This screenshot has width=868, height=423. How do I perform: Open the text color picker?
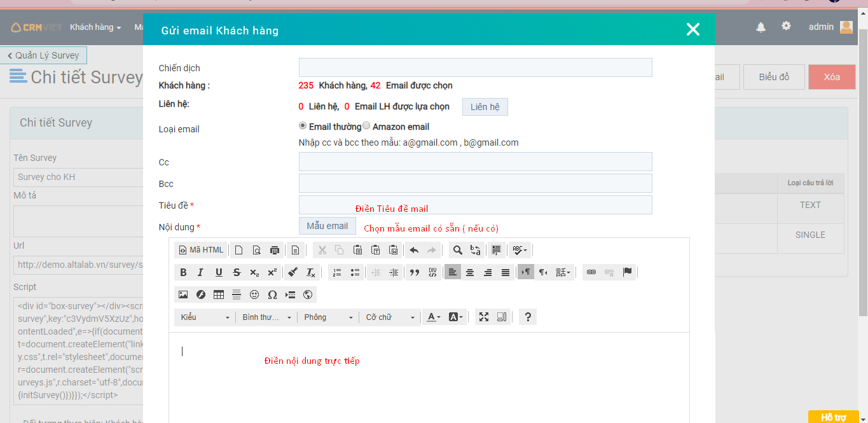pos(434,317)
